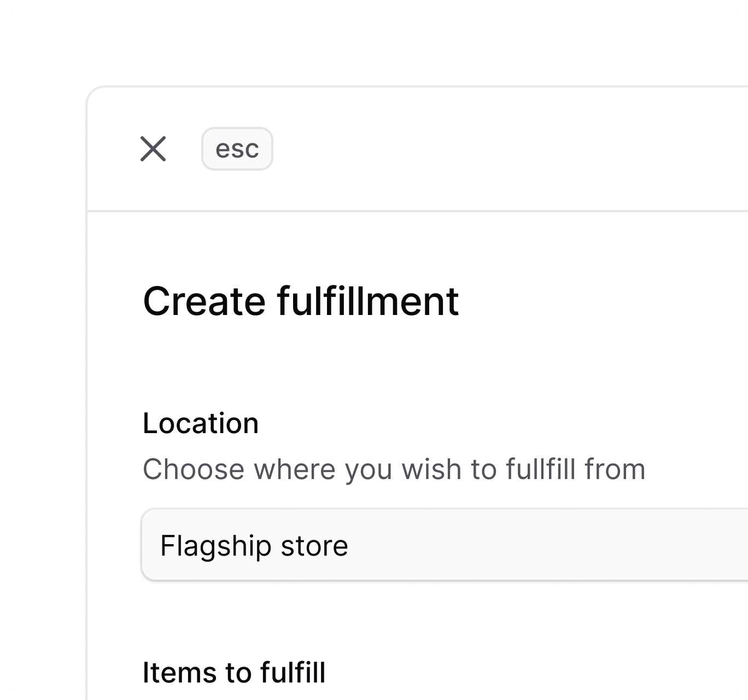Dismiss the dialog using the cross icon
This screenshot has width=748, height=700.
click(x=153, y=149)
